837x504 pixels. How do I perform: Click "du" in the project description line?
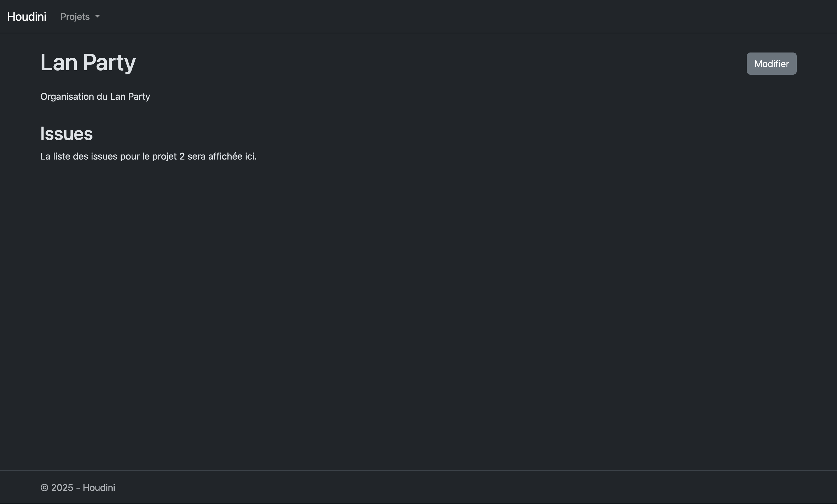[102, 97]
